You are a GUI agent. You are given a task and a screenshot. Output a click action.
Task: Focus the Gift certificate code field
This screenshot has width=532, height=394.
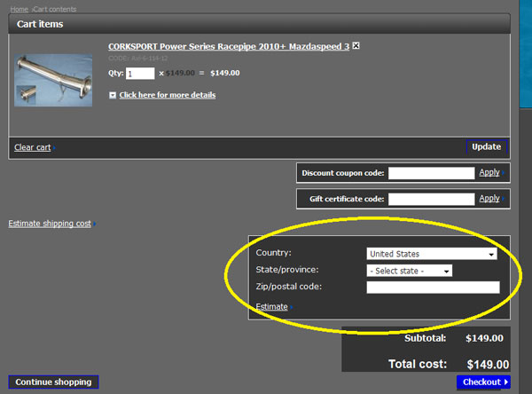430,200
